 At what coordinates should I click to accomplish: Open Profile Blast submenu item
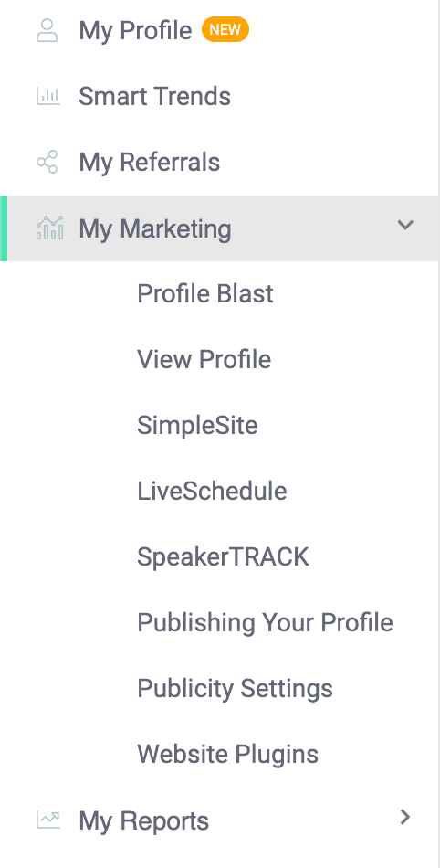click(x=205, y=293)
